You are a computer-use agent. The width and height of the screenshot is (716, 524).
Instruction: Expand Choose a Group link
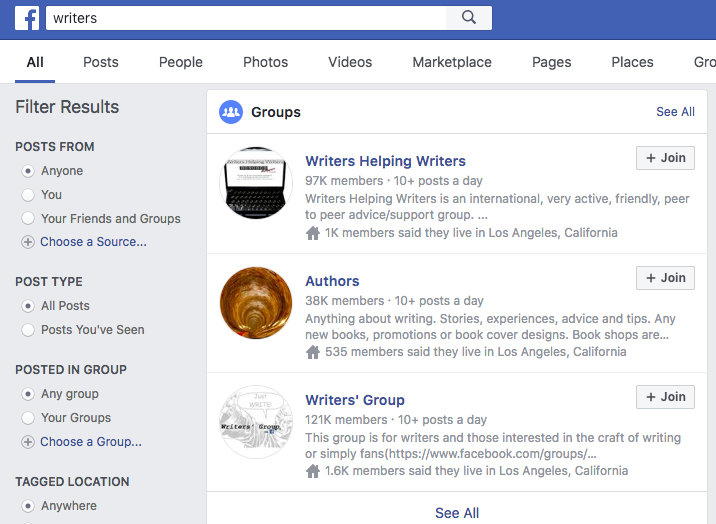click(91, 442)
